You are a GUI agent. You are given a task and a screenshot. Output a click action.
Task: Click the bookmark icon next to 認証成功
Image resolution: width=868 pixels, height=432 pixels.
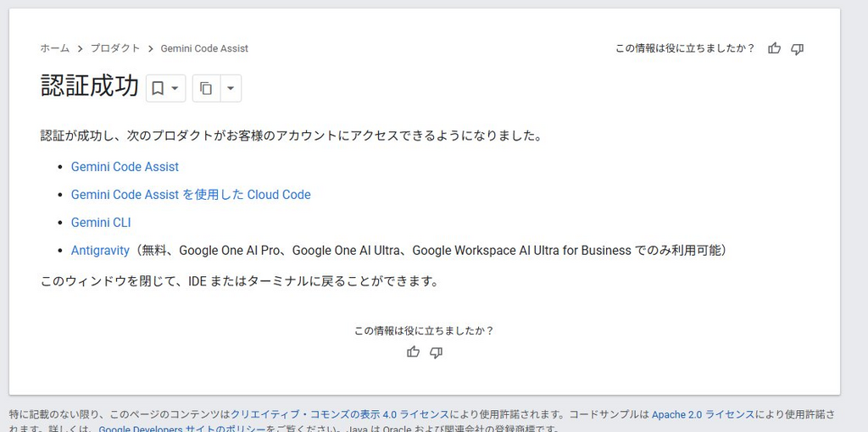(158, 88)
